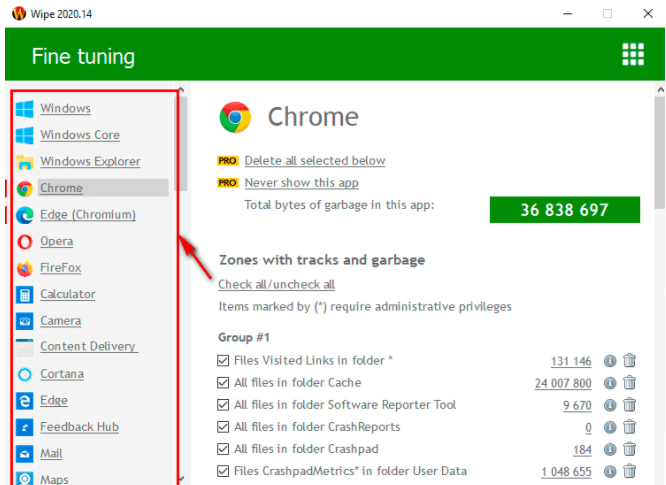Uncheck All files in folder Crashpad
This screenshot has height=485, width=666.
click(x=223, y=449)
